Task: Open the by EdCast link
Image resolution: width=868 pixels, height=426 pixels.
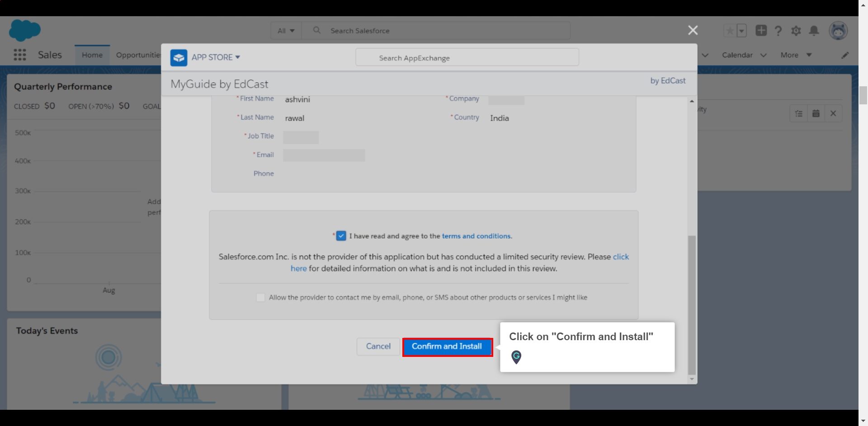Action: [668, 81]
